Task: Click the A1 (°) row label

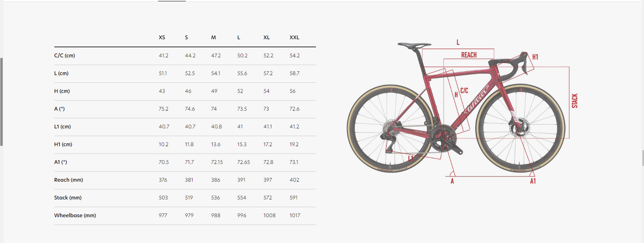Action: point(61,162)
